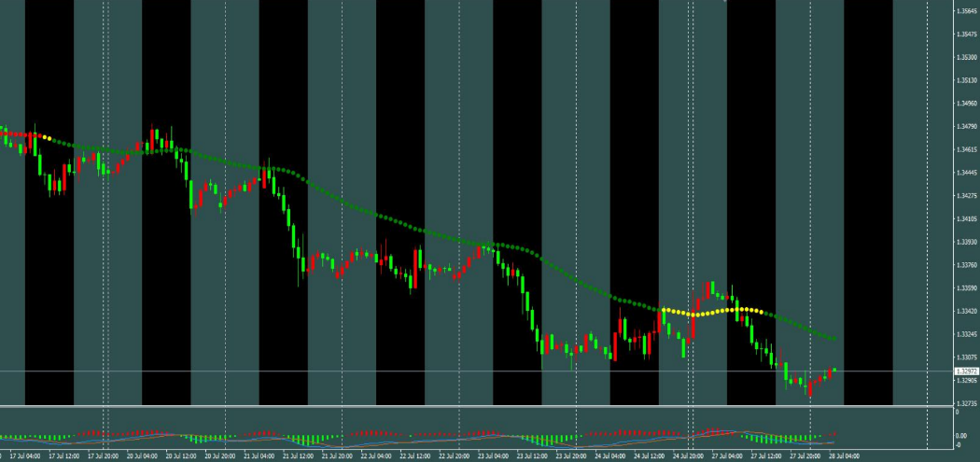Click the 27 Jul 20:00 time label

pos(805,456)
